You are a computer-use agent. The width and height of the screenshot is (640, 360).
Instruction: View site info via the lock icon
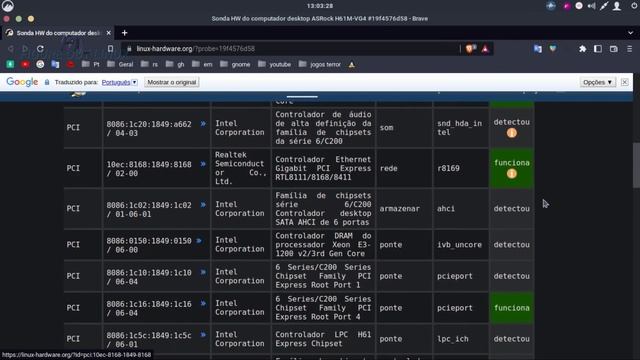129,49
